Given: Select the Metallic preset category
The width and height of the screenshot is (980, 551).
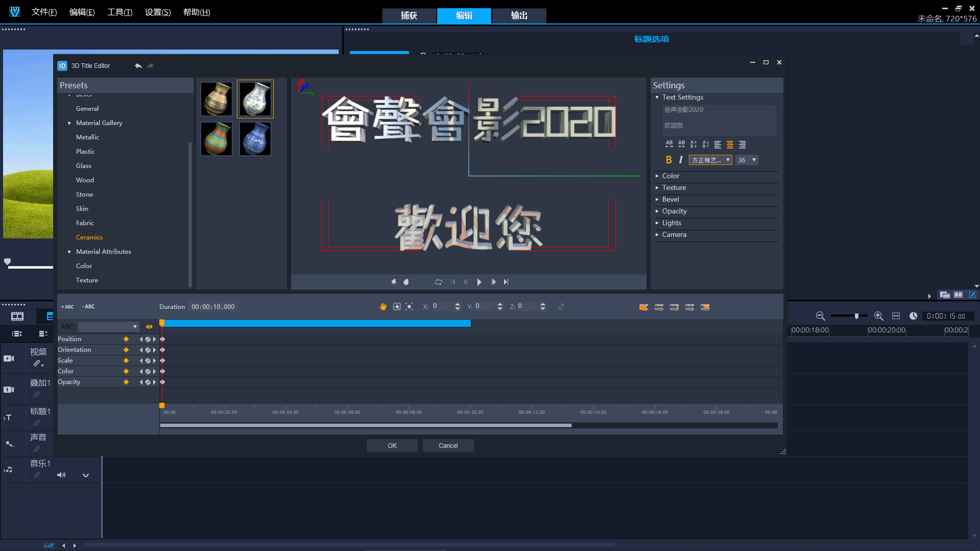Looking at the screenshot, I should [88, 137].
